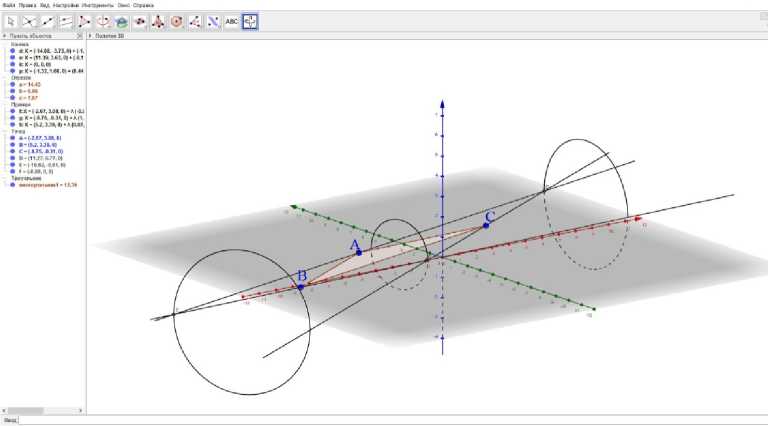
Task: Collapse the Треугольник category in object tree
Action: pos(5,178)
